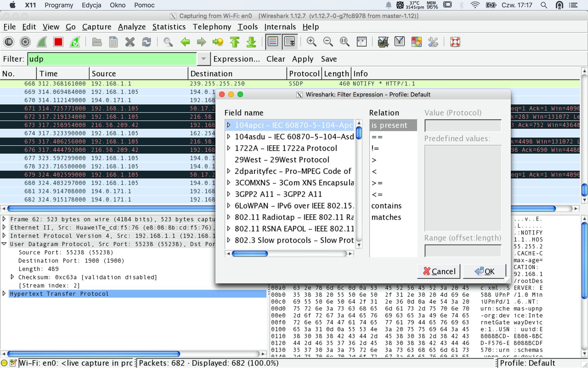Open coloring rules icon
588x368 pixels.
click(x=416, y=42)
